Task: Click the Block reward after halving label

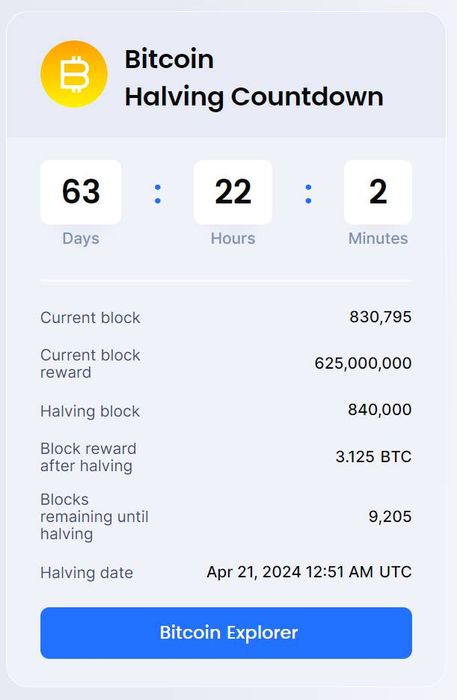Action: click(x=88, y=457)
